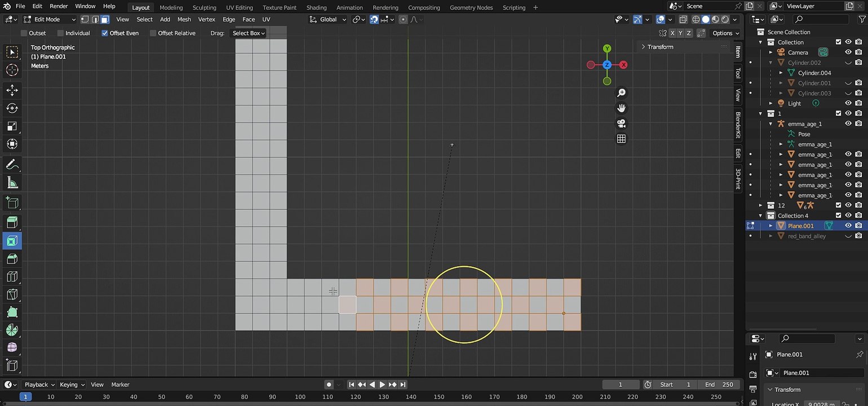Viewport: 868px width, 406px height.
Task: Select the Rotate tool
Action: (x=12, y=108)
